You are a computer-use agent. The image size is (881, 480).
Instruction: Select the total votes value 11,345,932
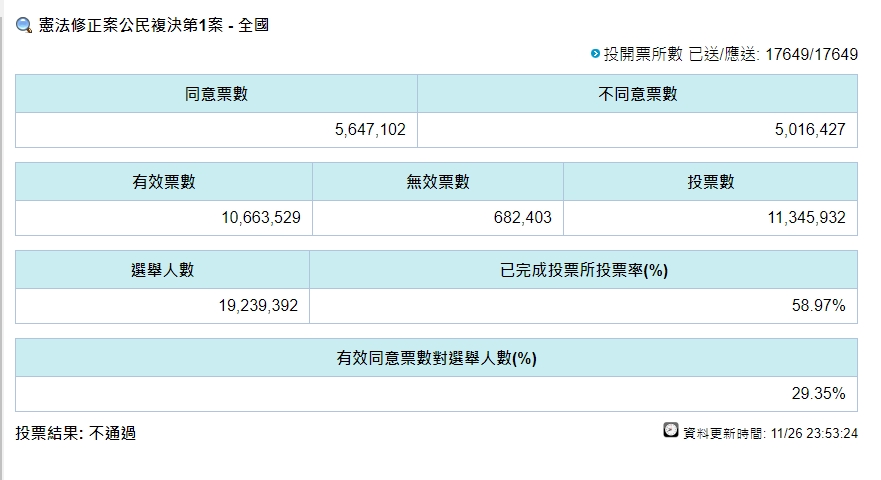click(806, 218)
